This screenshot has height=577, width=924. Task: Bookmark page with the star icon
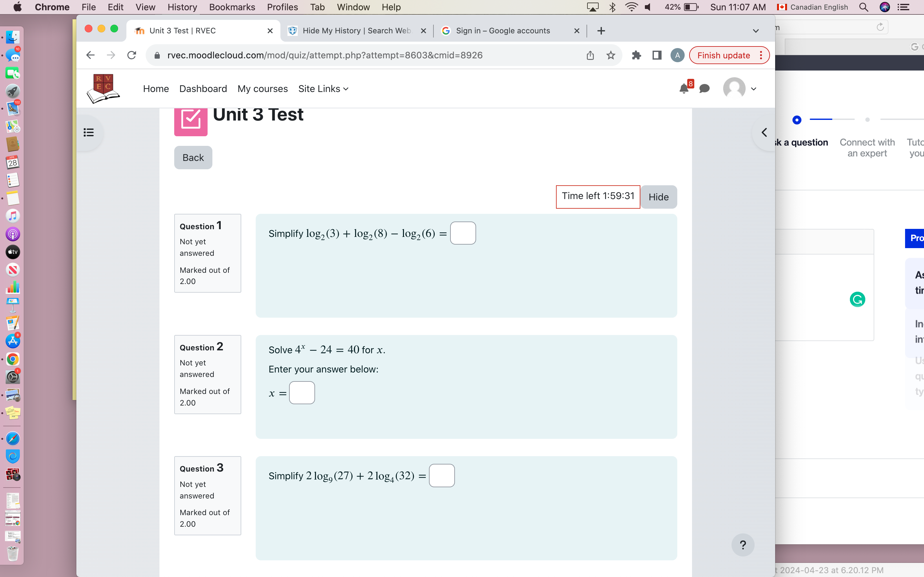[x=611, y=55]
